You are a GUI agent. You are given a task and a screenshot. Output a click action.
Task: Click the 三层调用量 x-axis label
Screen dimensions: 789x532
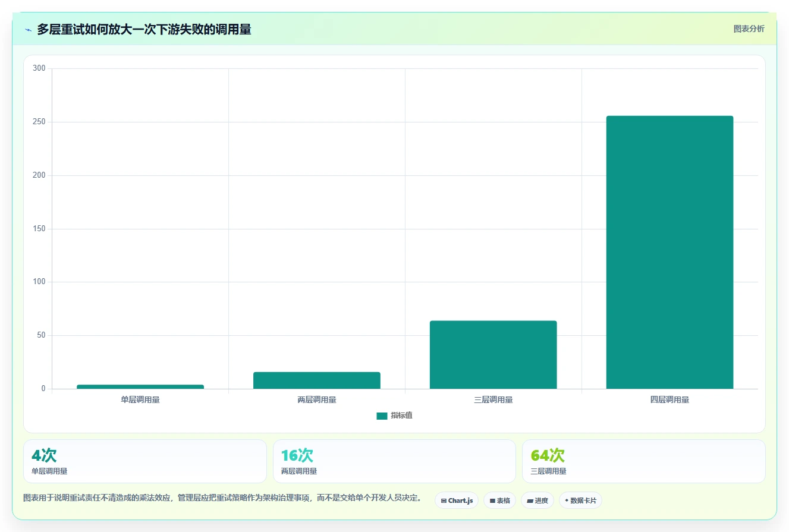(x=493, y=400)
